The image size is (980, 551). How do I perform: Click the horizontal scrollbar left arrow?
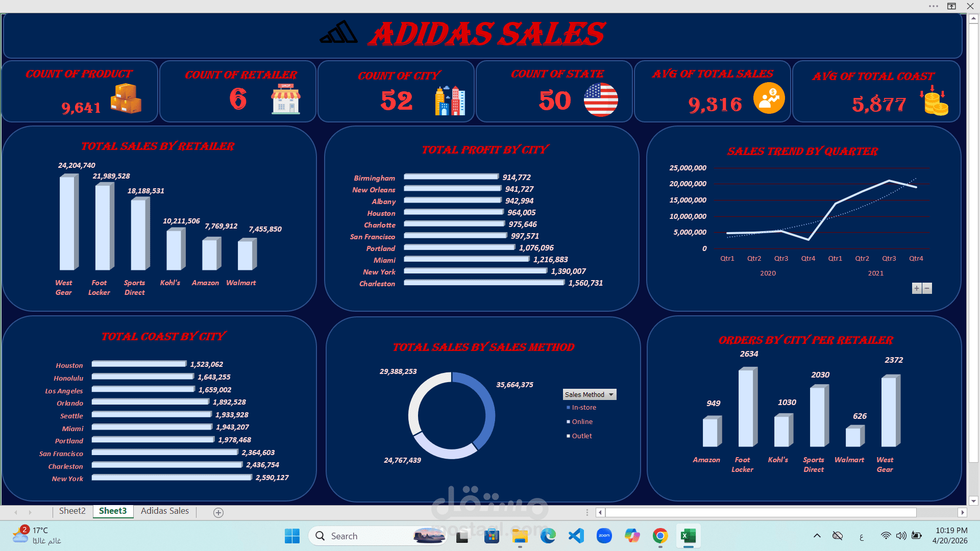[600, 512]
